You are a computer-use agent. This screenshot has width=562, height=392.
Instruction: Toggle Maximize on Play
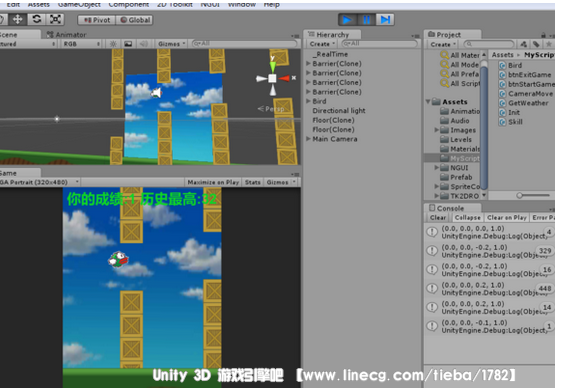coord(213,182)
